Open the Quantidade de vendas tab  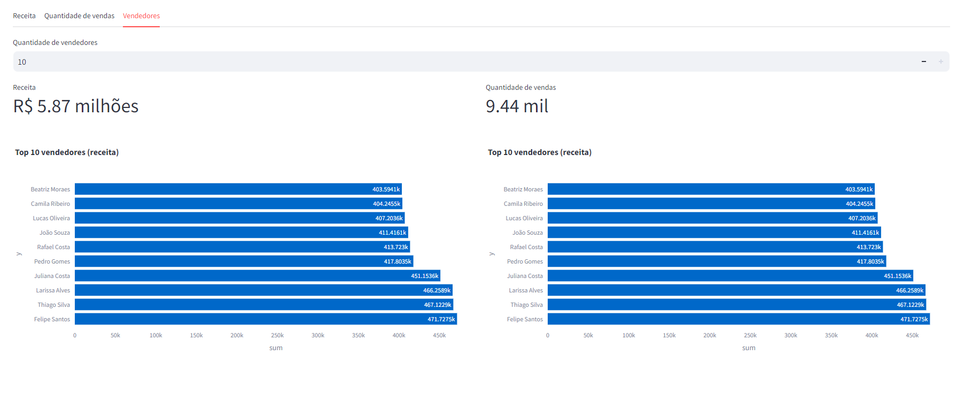point(79,16)
